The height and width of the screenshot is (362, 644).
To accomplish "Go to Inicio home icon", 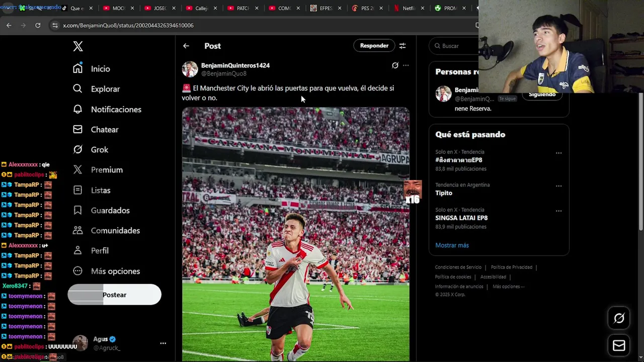I will tap(77, 68).
